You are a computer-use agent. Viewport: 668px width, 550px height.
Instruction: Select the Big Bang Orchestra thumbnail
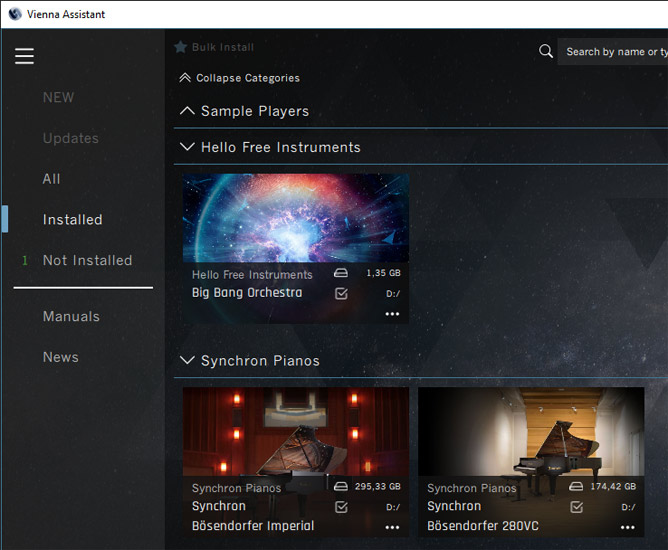(296, 218)
